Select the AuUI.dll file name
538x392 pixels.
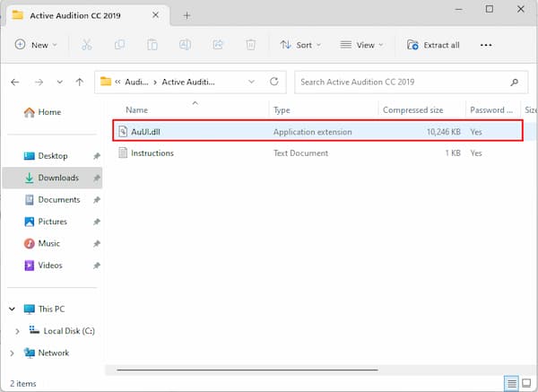pyautogui.click(x=145, y=132)
